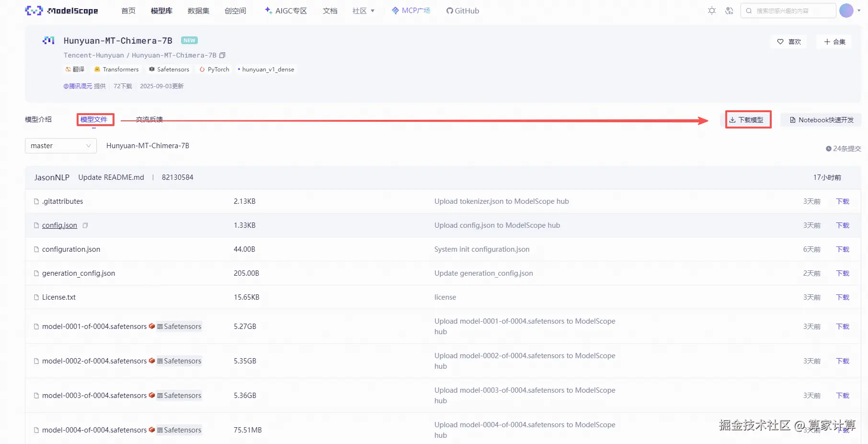Toggle the light/dark theme icon
Viewport: 868px width, 444px height.
click(x=712, y=11)
